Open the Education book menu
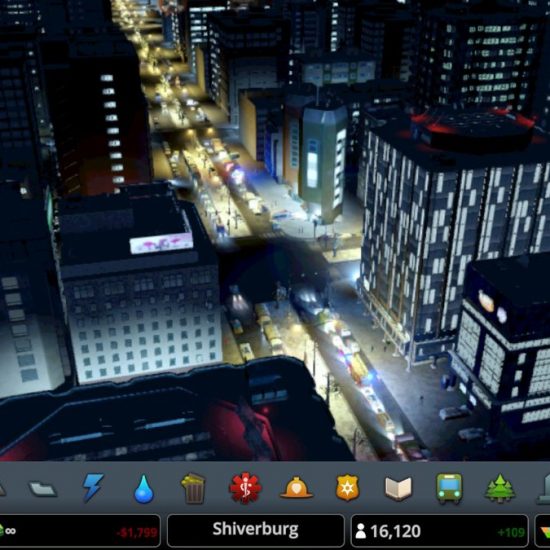Viewport: 550px width, 550px height. (x=398, y=488)
